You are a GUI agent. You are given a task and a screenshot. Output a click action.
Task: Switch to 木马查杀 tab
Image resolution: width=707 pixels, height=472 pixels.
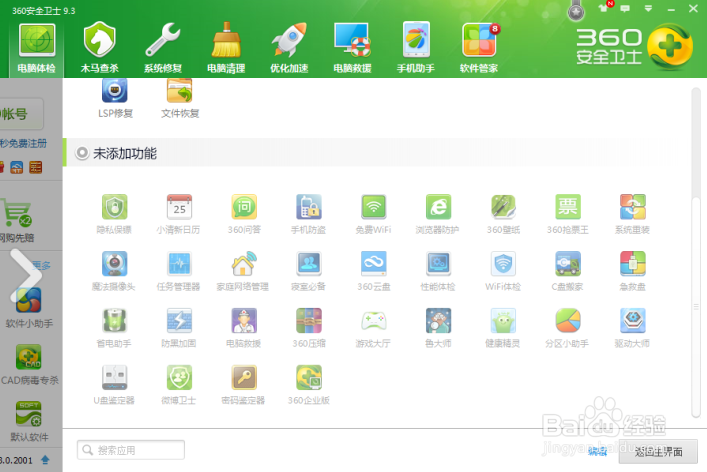click(100, 48)
